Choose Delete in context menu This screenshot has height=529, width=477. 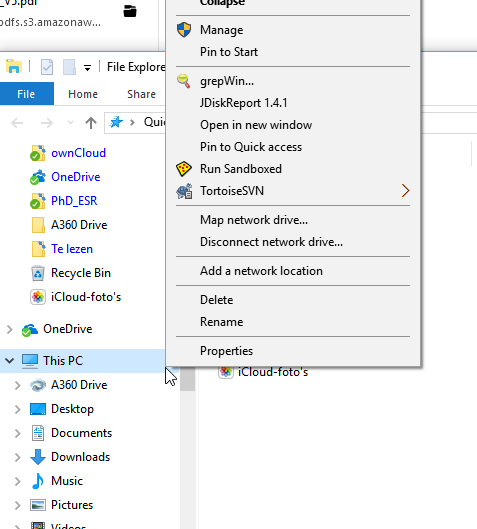tap(292, 300)
